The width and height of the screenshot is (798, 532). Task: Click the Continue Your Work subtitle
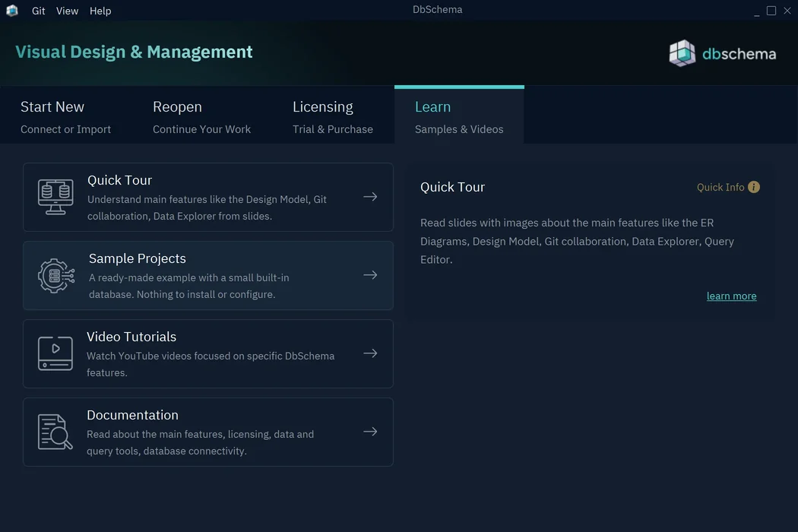pyautogui.click(x=201, y=129)
